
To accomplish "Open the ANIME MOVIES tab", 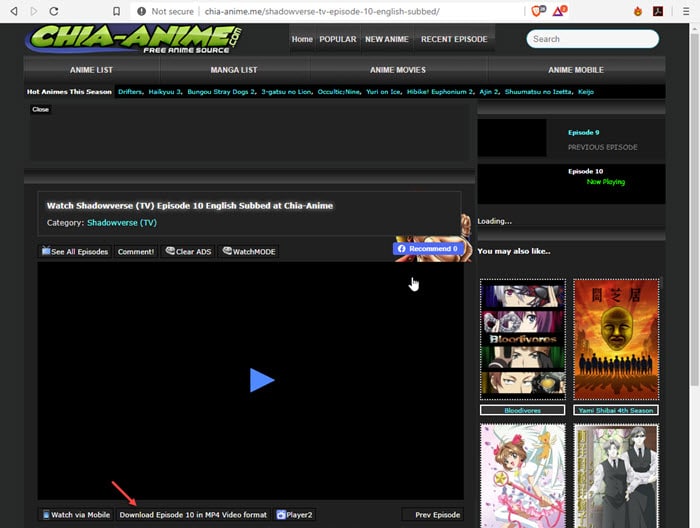I will [398, 70].
